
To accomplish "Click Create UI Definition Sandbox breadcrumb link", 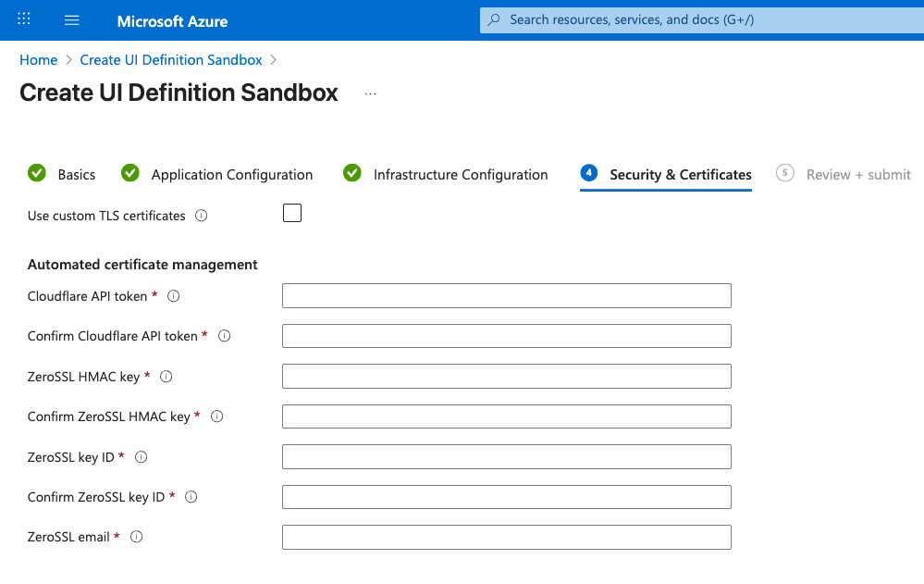I will click(x=171, y=60).
